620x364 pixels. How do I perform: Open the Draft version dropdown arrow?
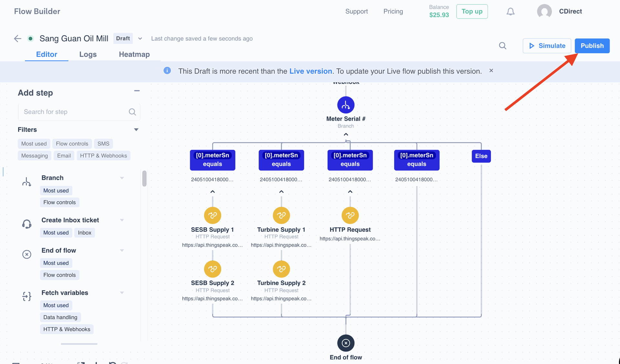point(140,39)
